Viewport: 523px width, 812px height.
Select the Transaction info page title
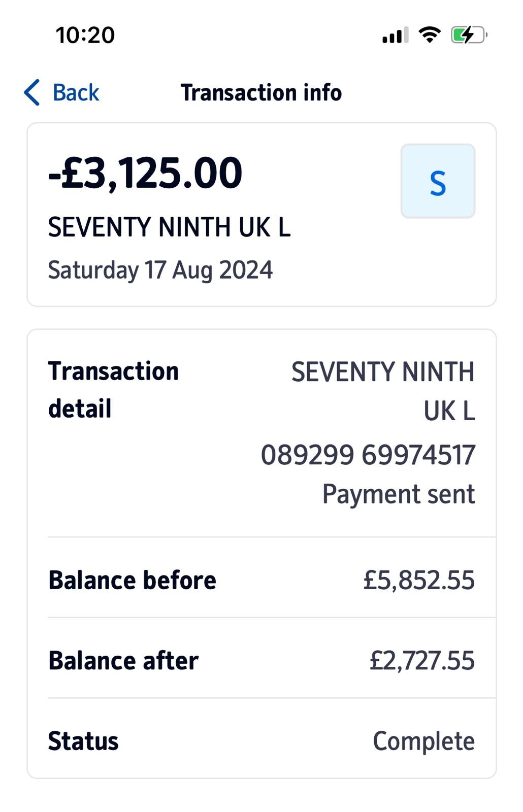click(x=261, y=92)
